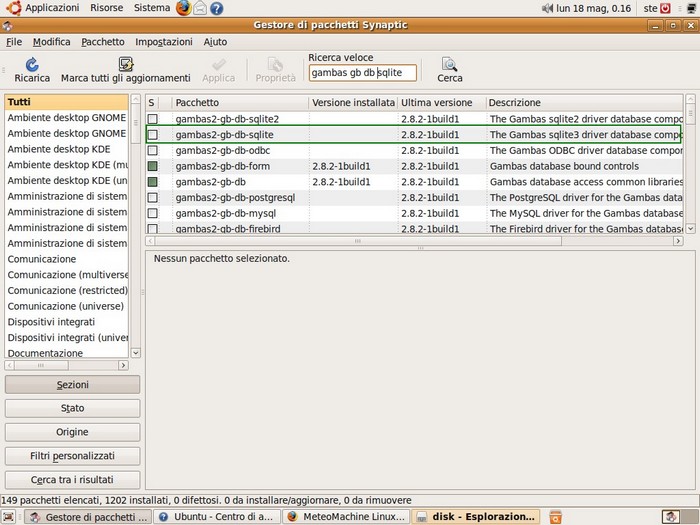Screen dimensions: 700x525
Task: Select Comunicazione (universe) category
Action: [x=66, y=306]
